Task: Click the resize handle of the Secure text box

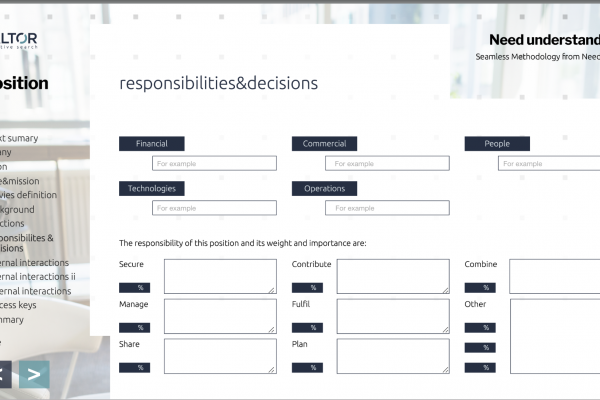Action: click(x=272, y=289)
